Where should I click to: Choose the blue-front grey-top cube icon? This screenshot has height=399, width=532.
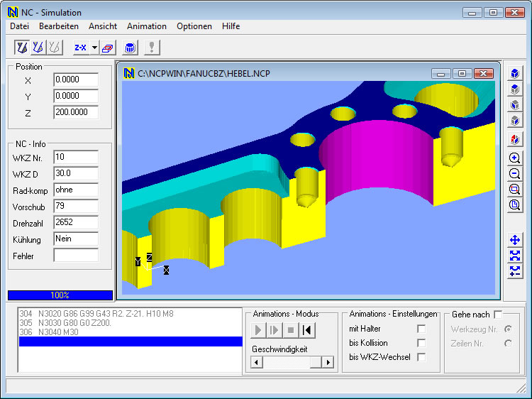[515, 120]
